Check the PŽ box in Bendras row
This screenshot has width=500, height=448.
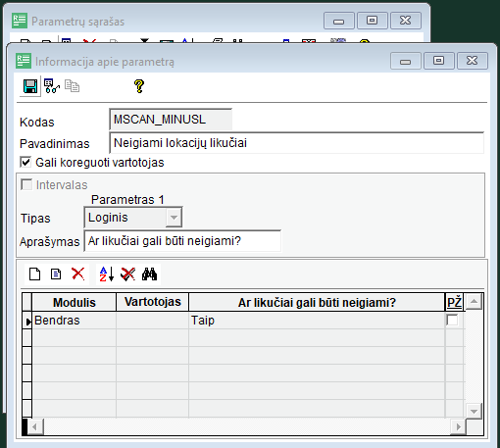tap(452, 320)
